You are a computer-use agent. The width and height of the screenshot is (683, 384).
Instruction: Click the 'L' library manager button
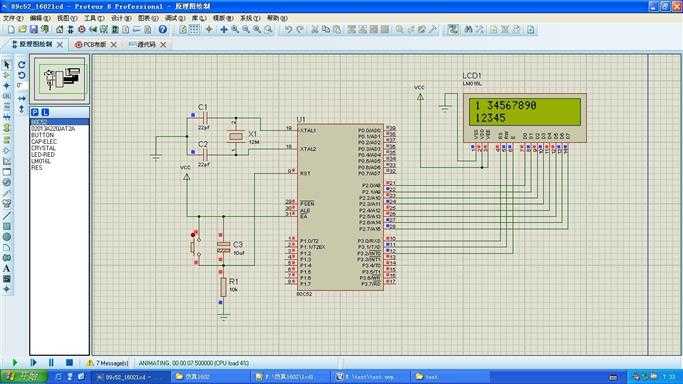click(x=45, y=112)
